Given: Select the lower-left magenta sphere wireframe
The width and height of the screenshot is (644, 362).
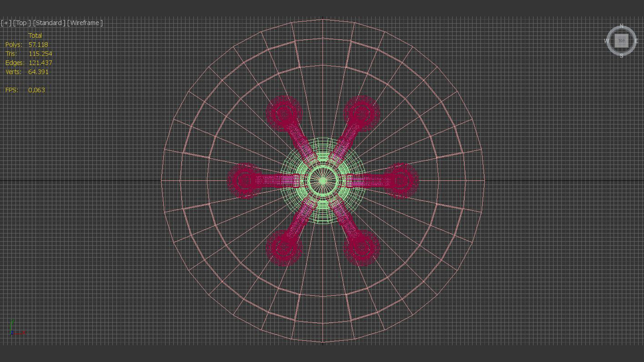Looking at the screenshot, I should coord(284,248).
